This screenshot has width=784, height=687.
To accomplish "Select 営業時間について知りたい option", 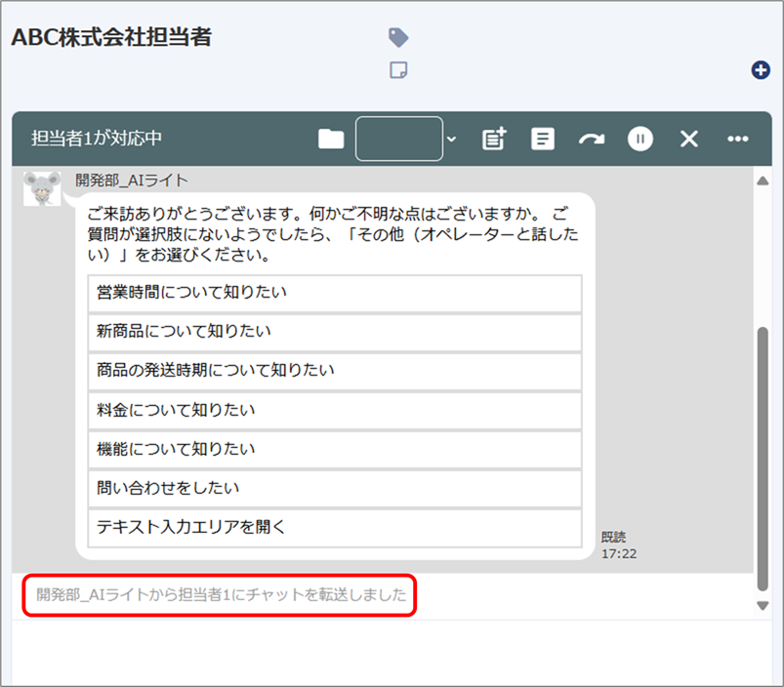I will (335, 293).
